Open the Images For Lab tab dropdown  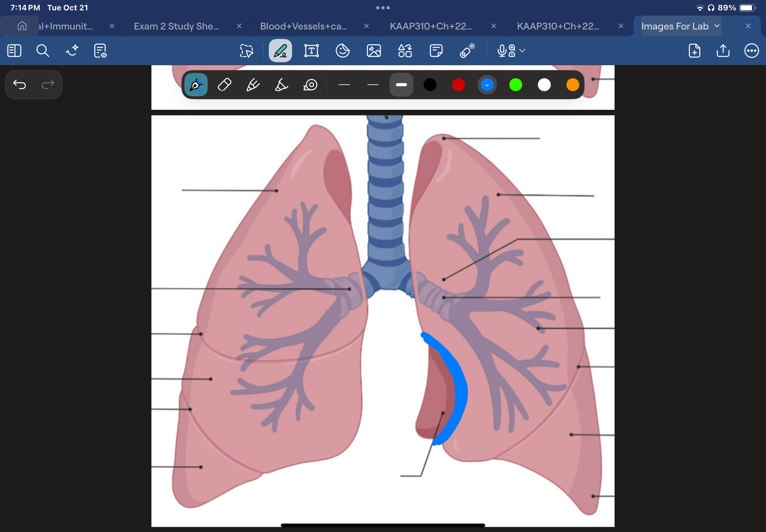[717, 26]
